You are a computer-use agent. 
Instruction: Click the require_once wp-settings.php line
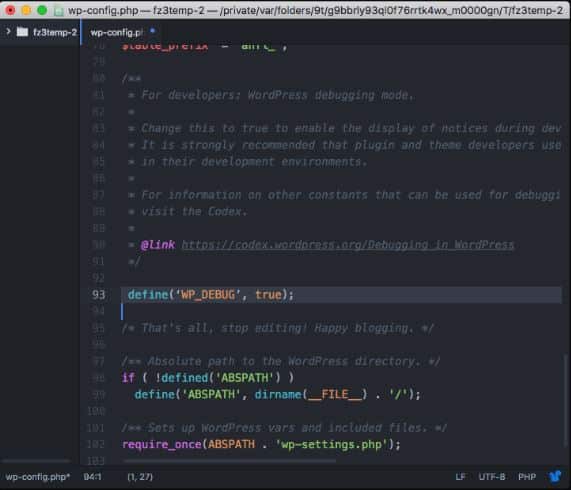coord(261,444)
